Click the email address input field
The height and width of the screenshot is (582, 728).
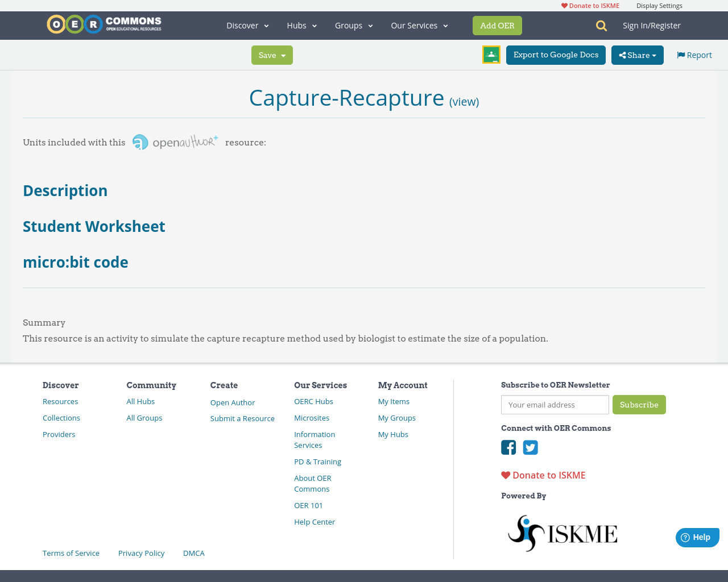555,405
